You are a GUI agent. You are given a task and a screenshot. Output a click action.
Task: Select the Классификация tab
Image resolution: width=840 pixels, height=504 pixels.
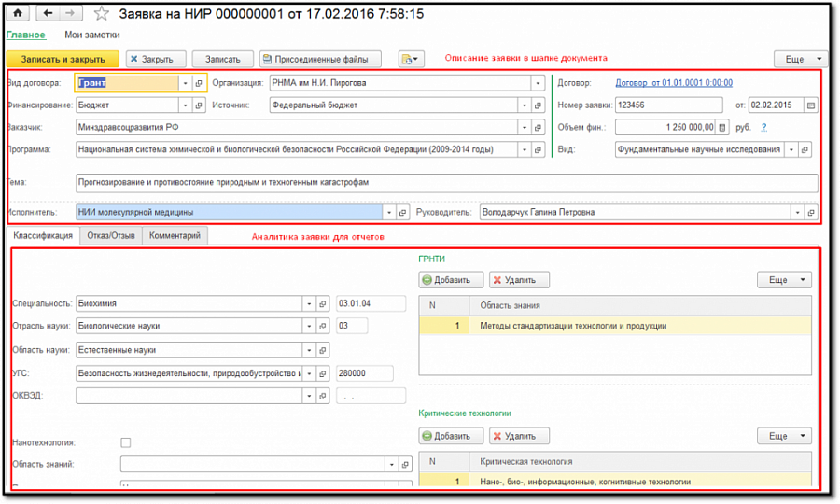[43, 235]
